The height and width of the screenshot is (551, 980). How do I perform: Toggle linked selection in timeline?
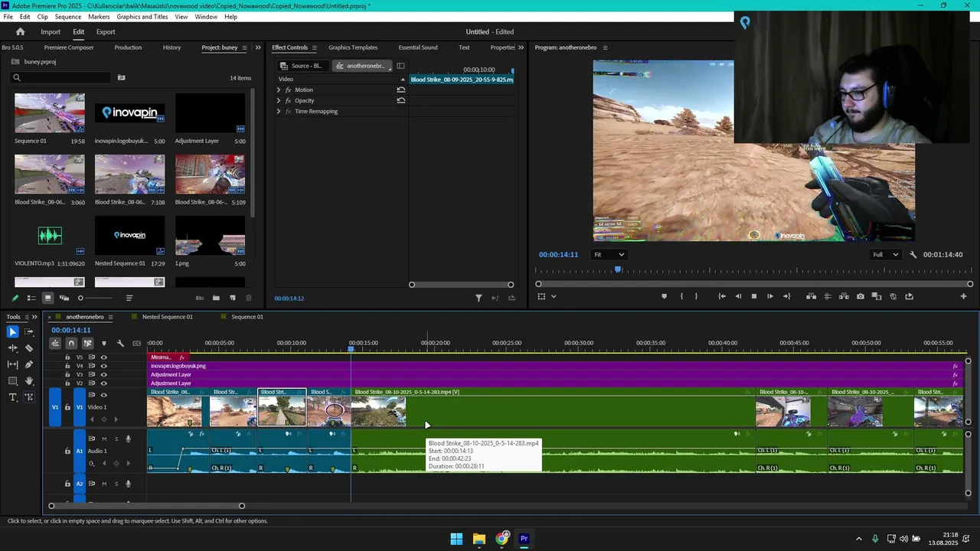[87, 344]
